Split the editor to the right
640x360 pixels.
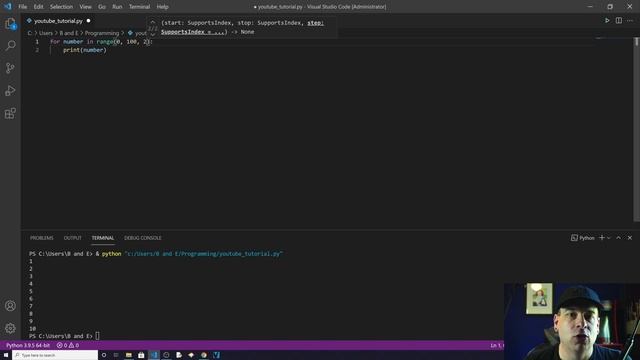[619, 20]
